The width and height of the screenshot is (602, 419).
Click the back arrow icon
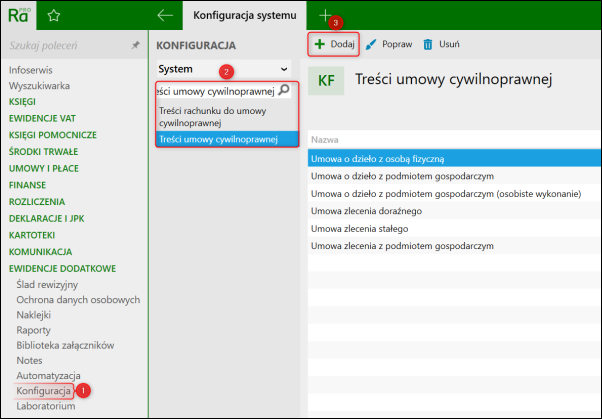coord(165,15)
